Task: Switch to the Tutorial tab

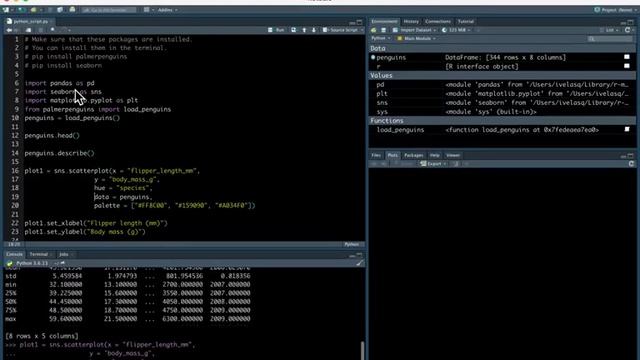Action: (x=466, y=22)
